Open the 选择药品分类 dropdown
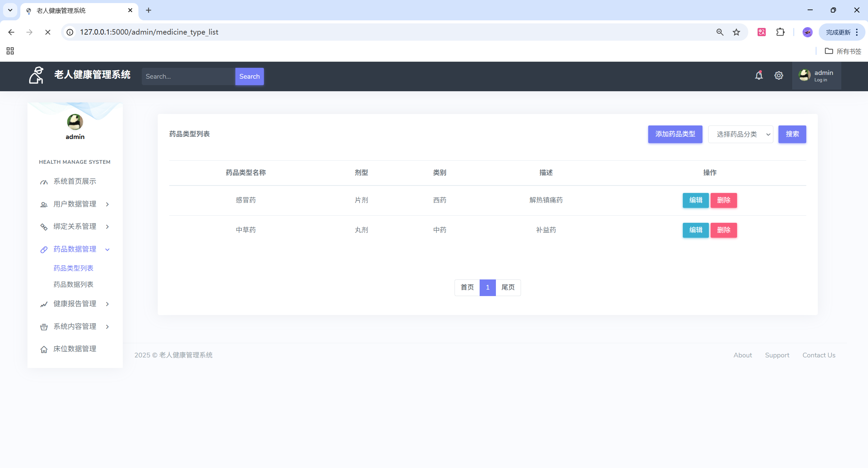The image size is (868, 468). pos(740,134)
